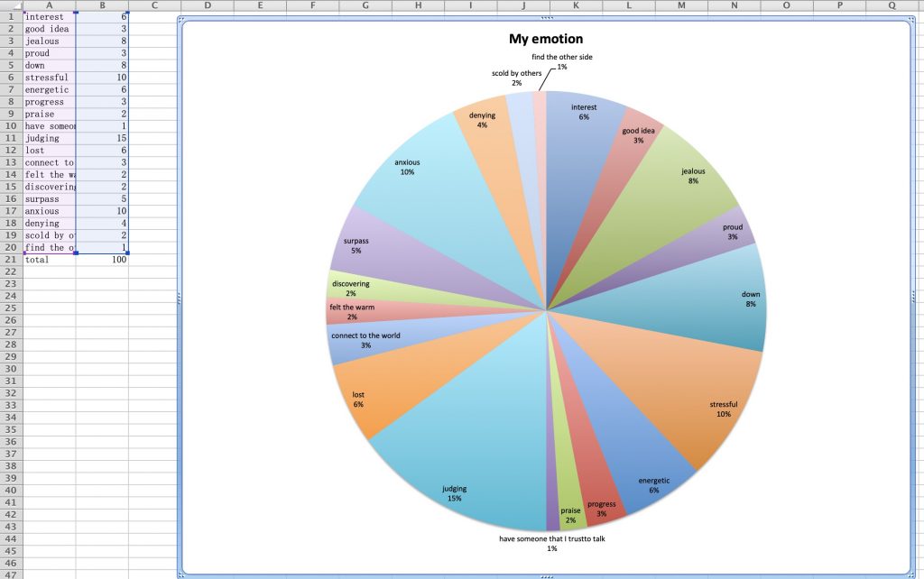The width and height of the screenshot is (924, 579).
Task: Click the 'down' cell in row 5
Action: (49, 65)
